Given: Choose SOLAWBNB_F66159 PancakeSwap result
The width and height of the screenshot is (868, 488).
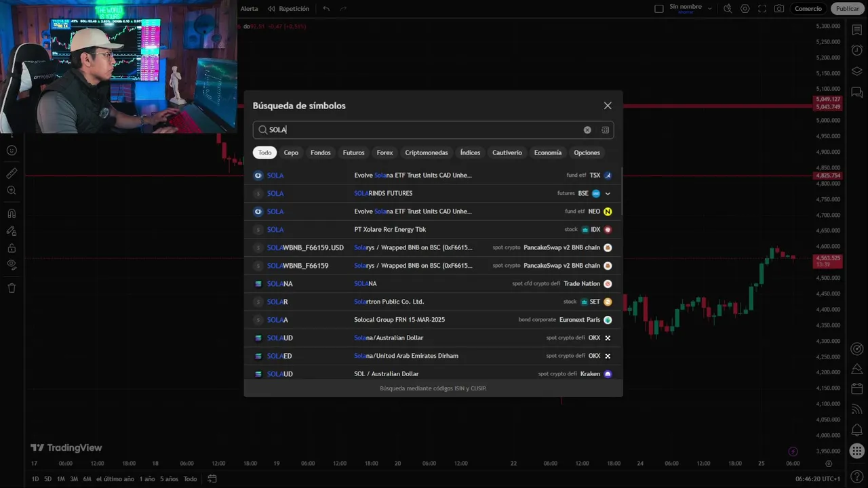Looking at the screenshot, I should click(433, 266).
